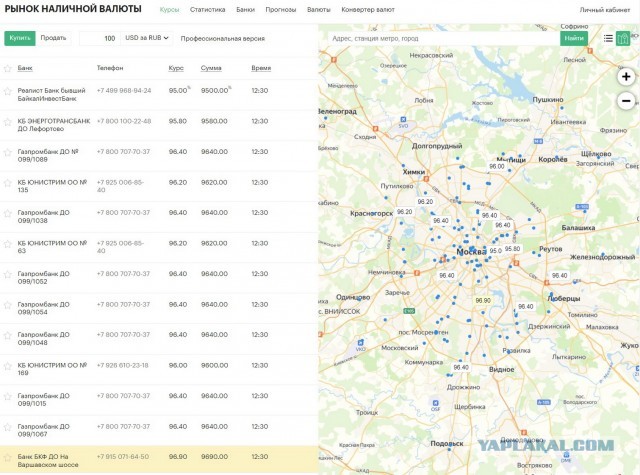
Task: Open USD за RUB currency dropdown
Action: [147, 38]
